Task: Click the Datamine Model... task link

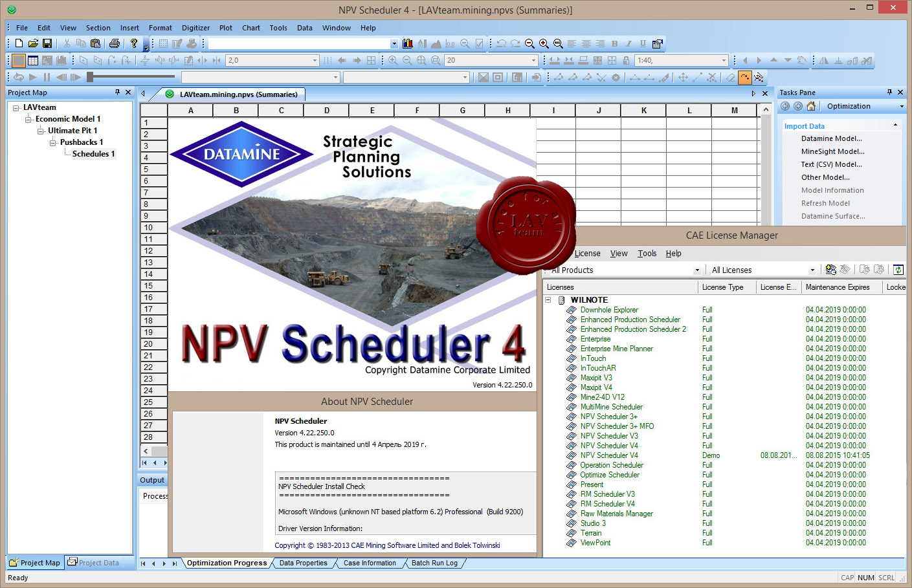Action: coord(831,138)
